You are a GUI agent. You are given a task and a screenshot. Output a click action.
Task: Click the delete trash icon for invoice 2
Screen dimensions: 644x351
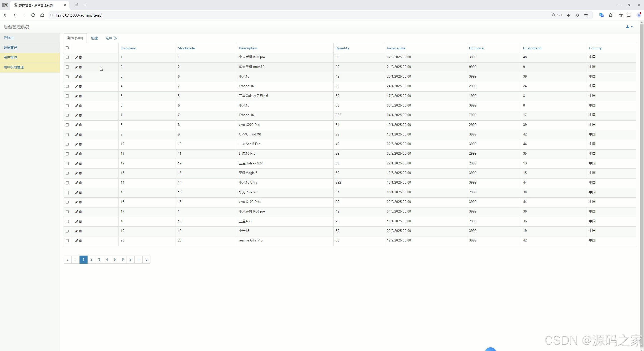80,67
